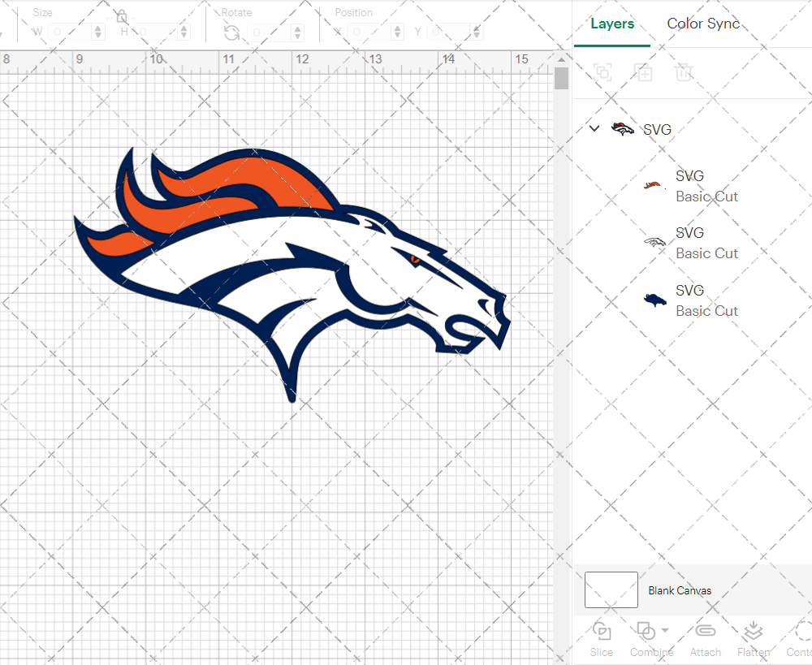The height and width of the screenshot is (665, 812).
Task: Click 'Basic Cut' under the white outline layer
Action: click(x=706, y=254)
